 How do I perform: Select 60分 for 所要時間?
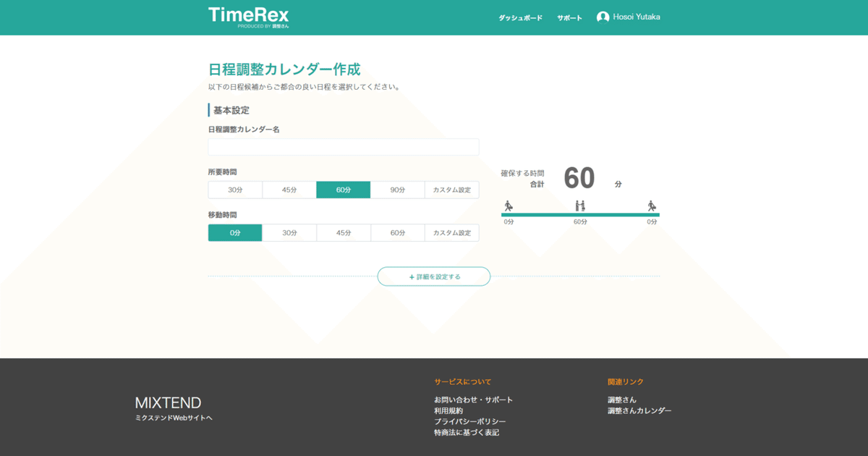pyautogui.click(x=344, y=190)
